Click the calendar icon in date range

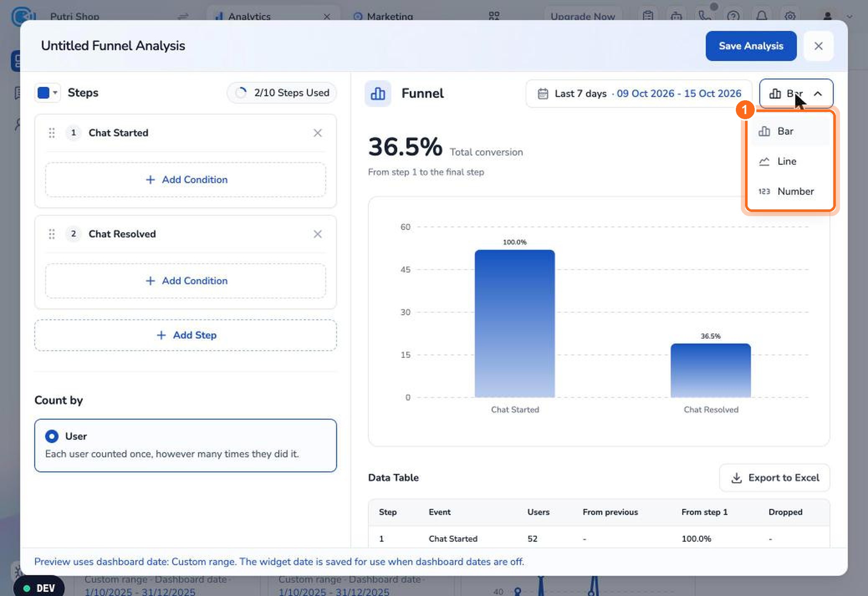click(x=543, y=94)
